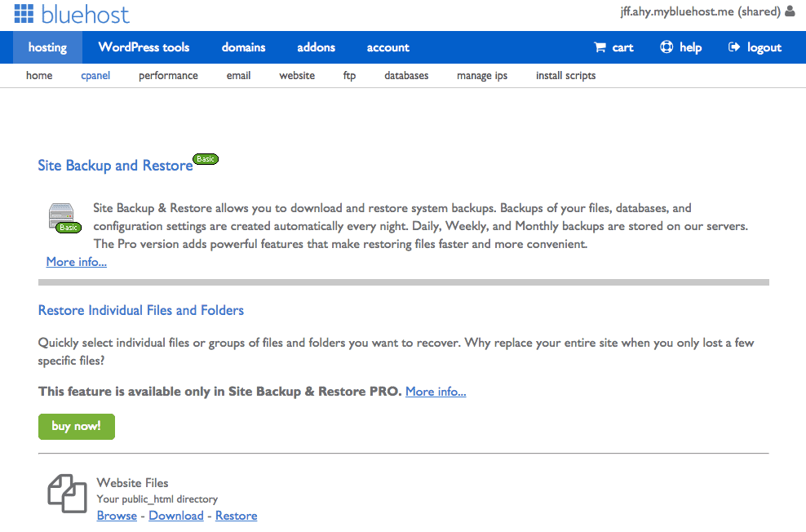Open the WordPress tools tab
Image resolution: width=806 pixels, height=532 pixels.
(144, 47)
